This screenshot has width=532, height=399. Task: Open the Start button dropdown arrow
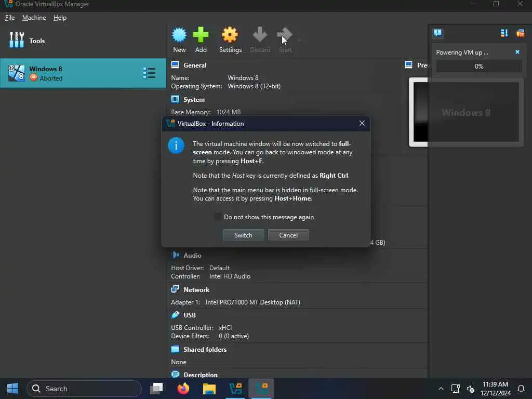(x=299, y=41)
